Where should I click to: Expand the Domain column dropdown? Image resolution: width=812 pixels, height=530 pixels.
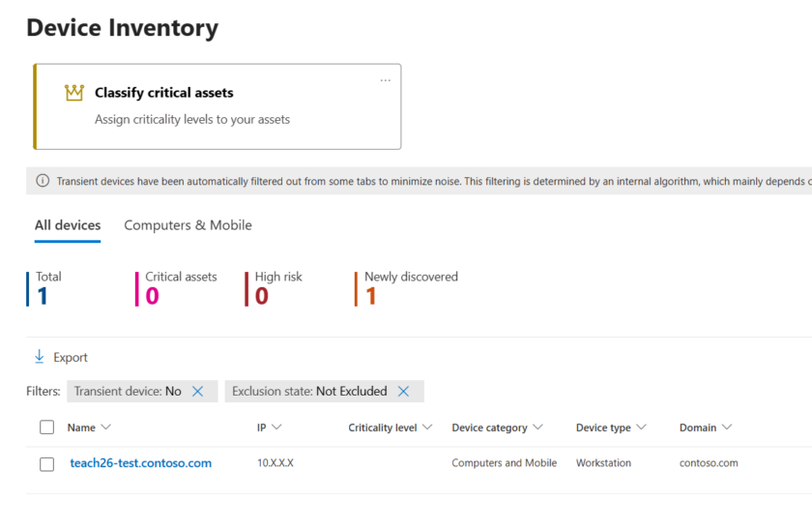click(x=727, y=427)
